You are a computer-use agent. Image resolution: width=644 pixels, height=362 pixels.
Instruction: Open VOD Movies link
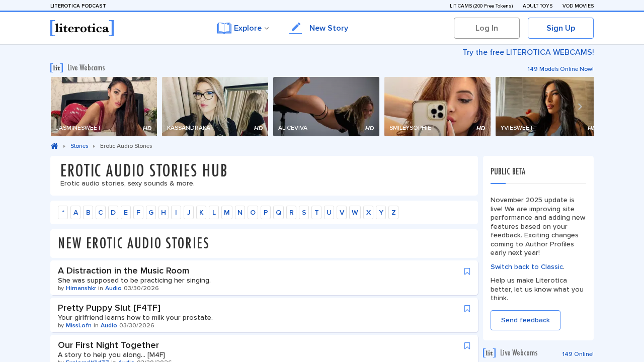[578, 6]
